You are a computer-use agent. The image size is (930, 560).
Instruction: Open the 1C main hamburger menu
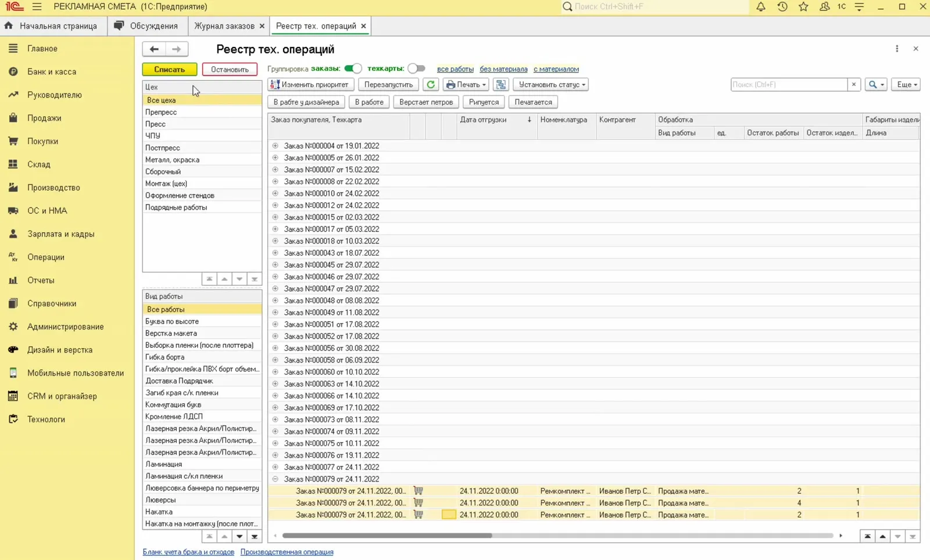37,7
